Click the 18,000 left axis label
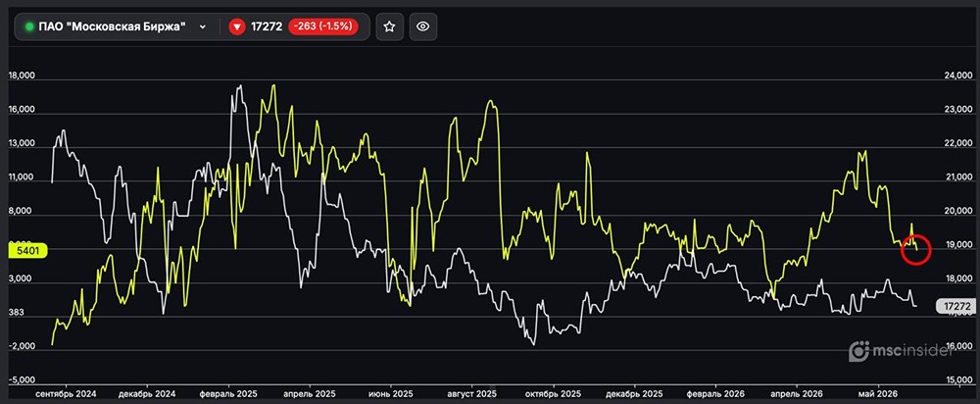 coord(22,76)
